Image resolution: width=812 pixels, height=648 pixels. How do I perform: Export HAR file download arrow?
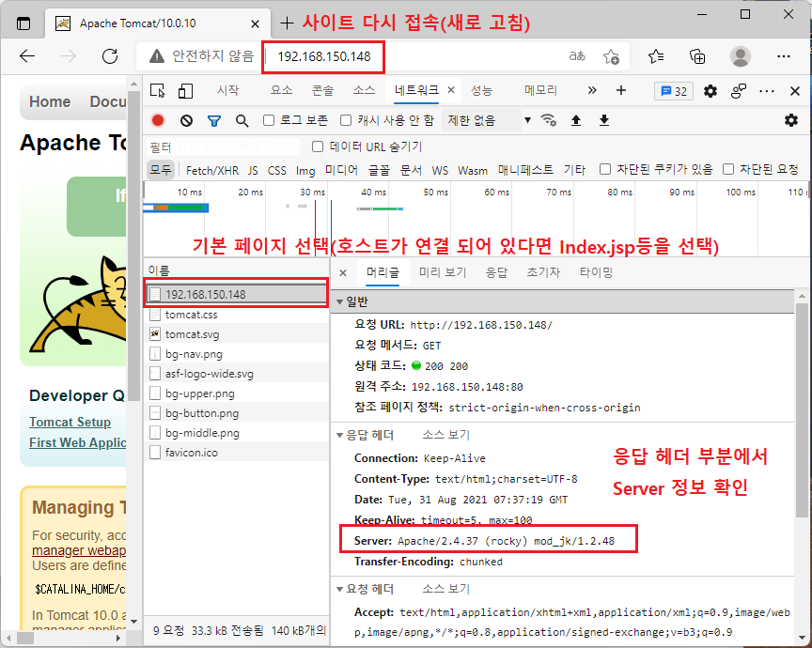tap(603, 120)
